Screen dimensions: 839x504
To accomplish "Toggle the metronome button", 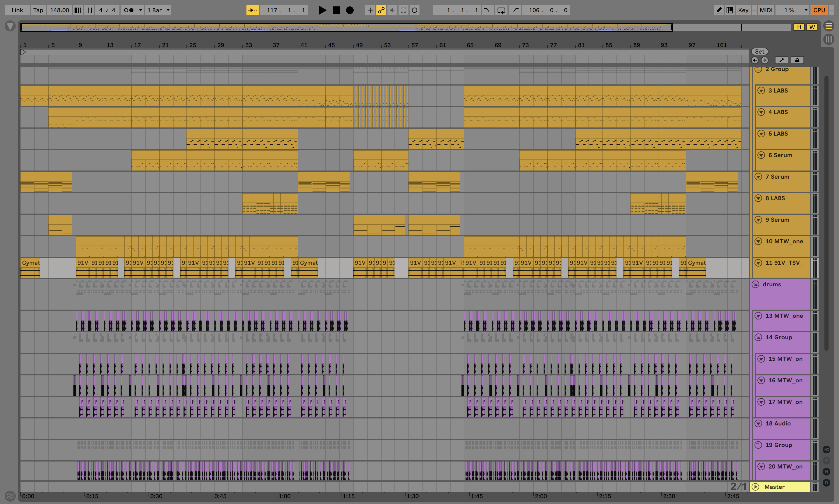I will (128, 10).
